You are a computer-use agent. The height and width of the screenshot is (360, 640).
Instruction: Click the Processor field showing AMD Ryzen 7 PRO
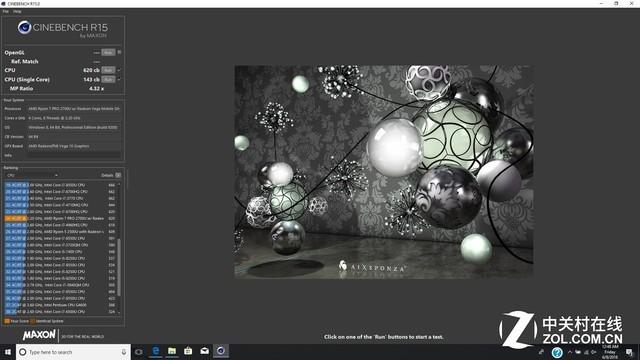(x=74, y=109)
